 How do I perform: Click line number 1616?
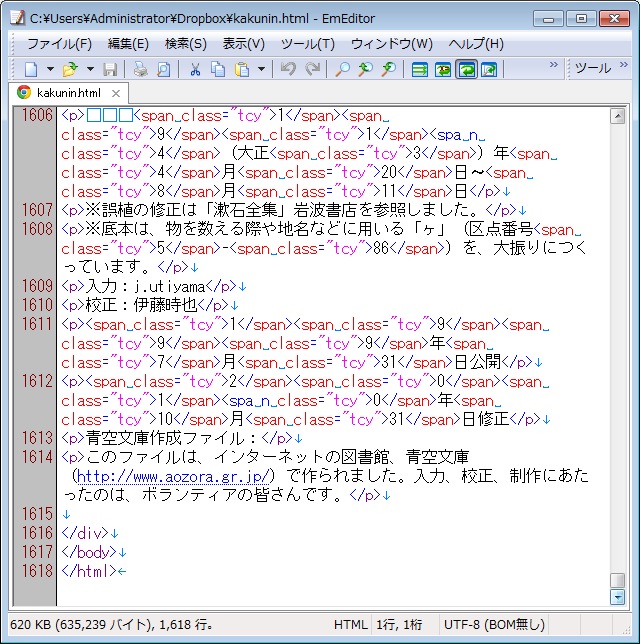[x=37, y=533]
